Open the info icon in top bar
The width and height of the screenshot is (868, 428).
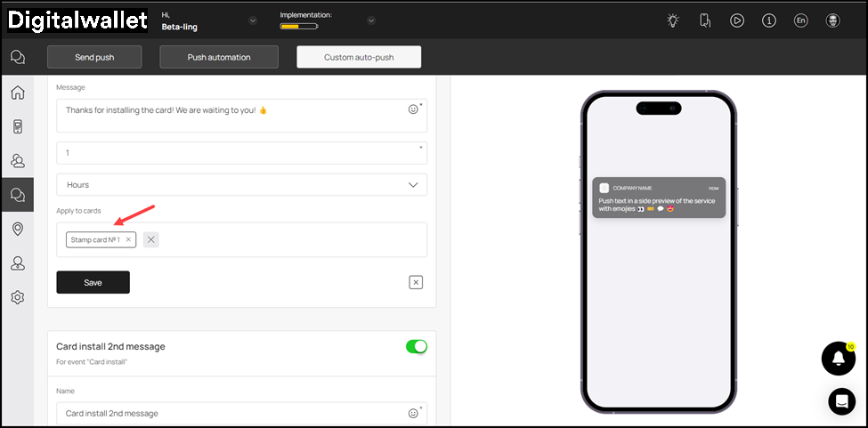[x=768, y=20]
